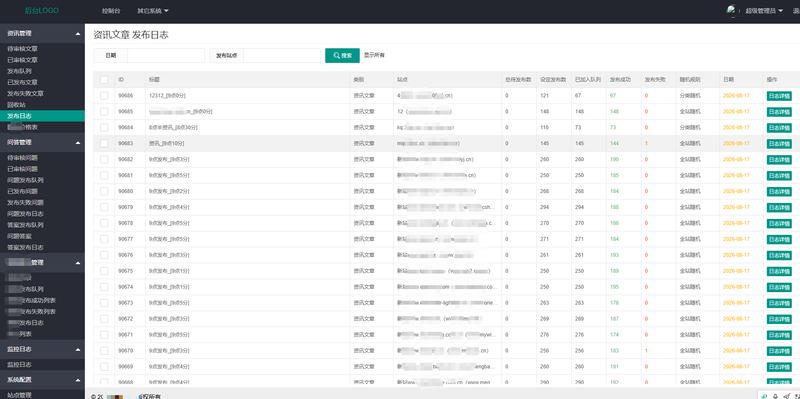Open 日志详情 for row 90683
The height and width of the screenshot is (399, 800).
pyautogui.click(x=779, y=144)
